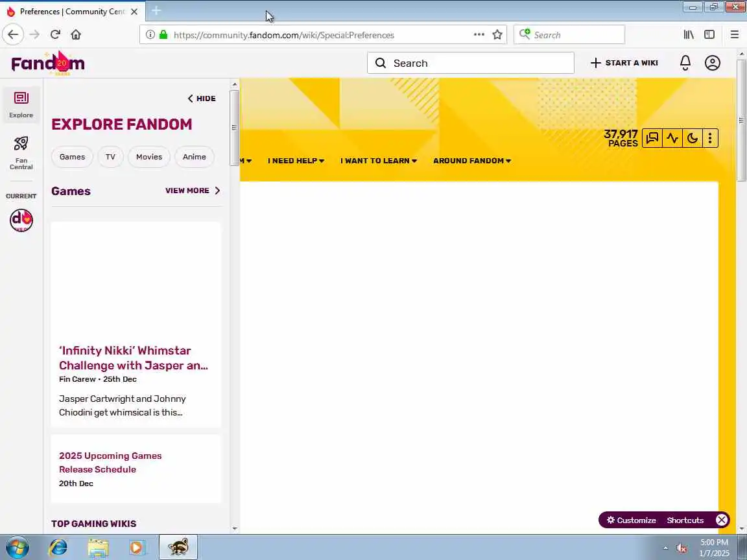Toggle dark theme moon icon
The height and width of the screenshot is (560, 747).
click(693, 138)
